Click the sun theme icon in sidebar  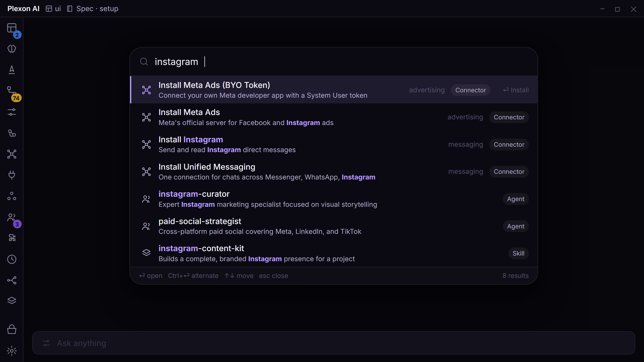click(x=12, y=351)
